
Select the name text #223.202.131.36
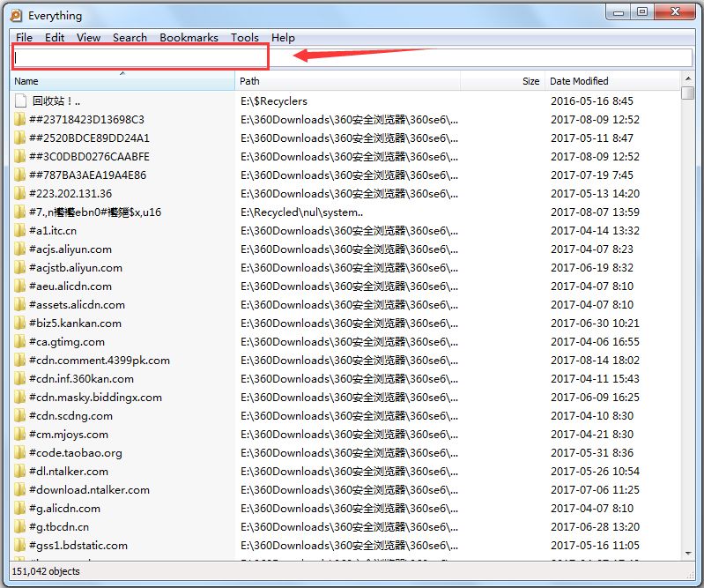click(x=70, y=194)
